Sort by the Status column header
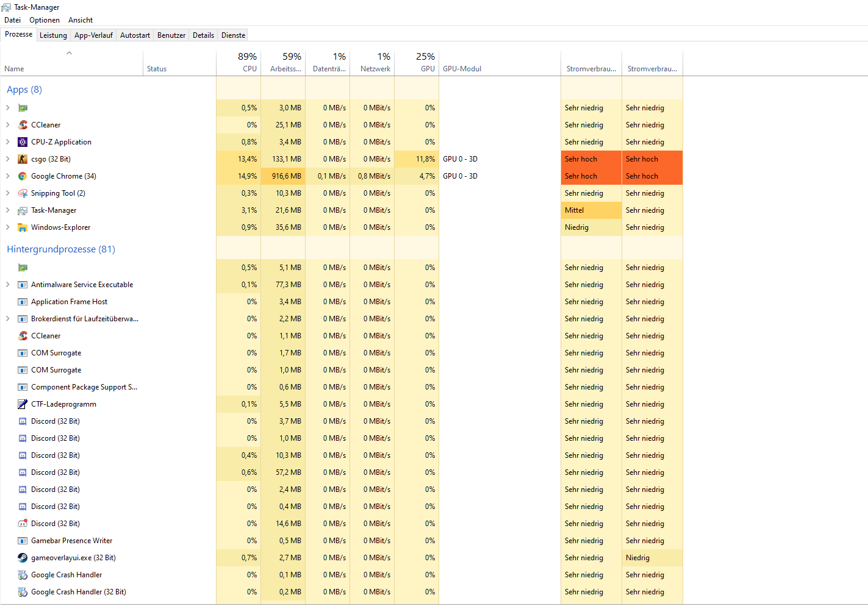The image size is (868, 609). [179, 63]
